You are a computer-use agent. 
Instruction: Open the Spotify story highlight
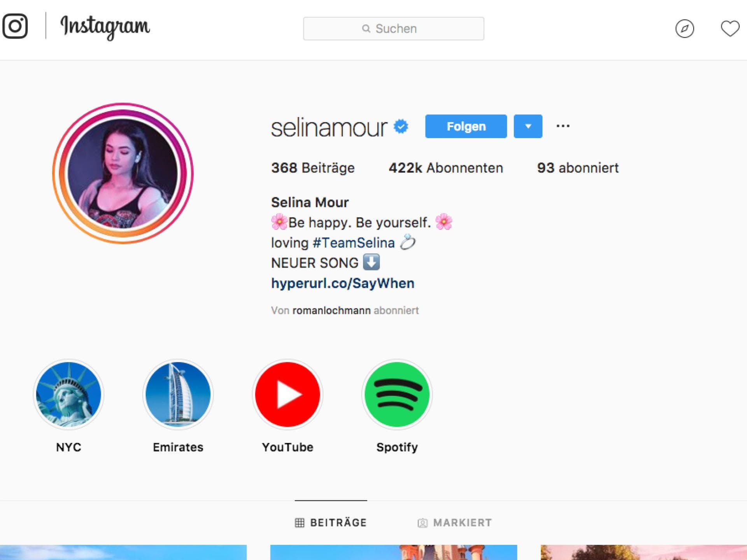click(x=397, y=394)
